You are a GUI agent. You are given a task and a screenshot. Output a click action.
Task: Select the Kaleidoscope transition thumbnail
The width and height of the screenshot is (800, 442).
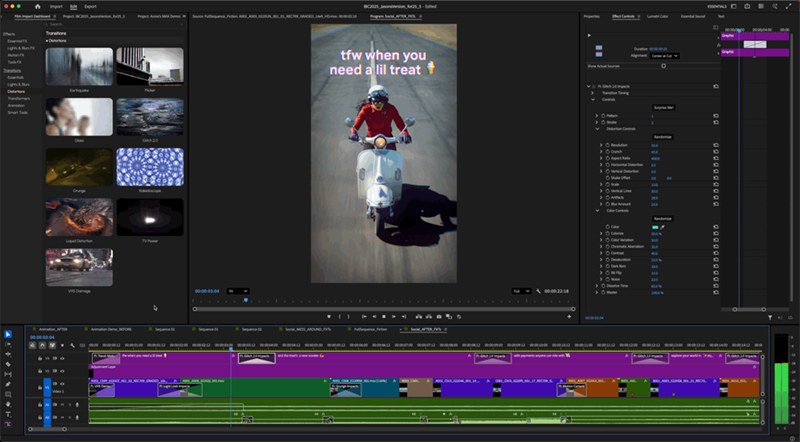(150, 168)
